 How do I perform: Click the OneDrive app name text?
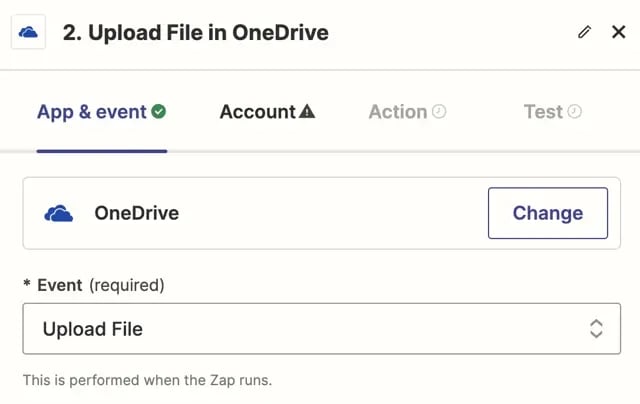point(136,213)
